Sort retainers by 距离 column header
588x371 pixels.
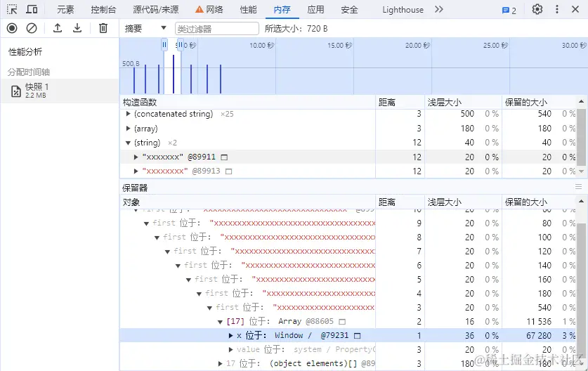click(x=400, y=202)
